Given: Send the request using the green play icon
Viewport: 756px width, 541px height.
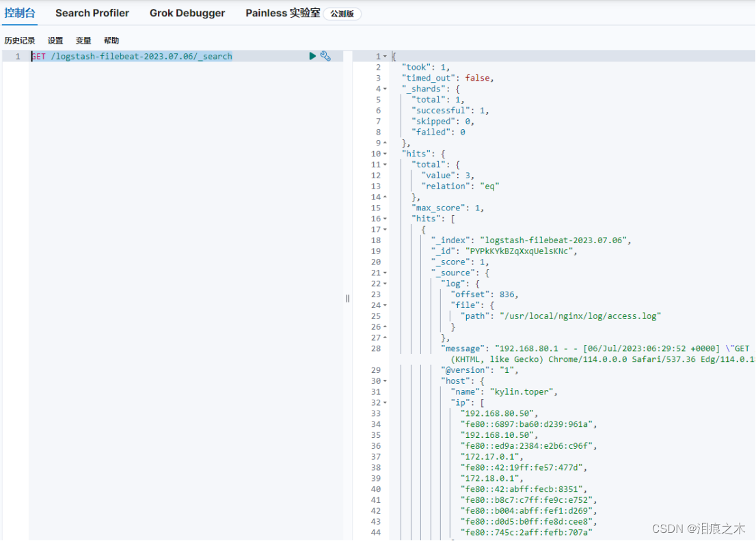Looking at the screenshot, I should [312, 56].
